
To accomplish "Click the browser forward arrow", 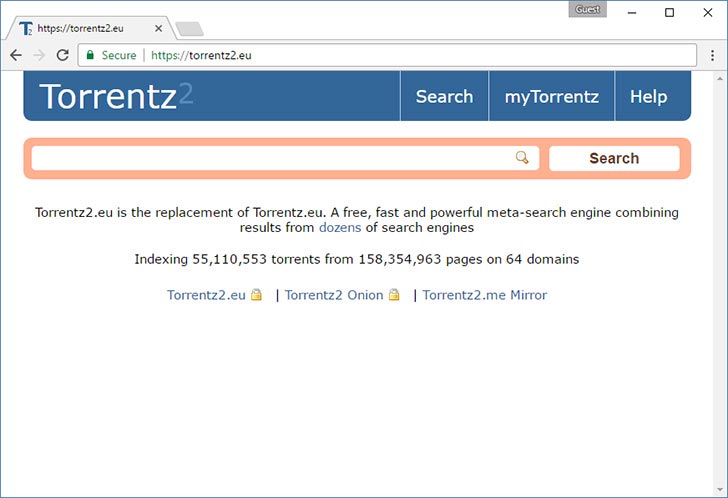I will (x=39, y=55).
